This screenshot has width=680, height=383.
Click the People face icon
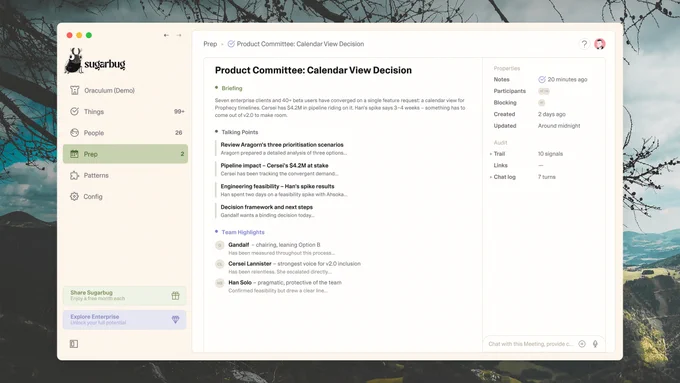(x=75, y=133)
